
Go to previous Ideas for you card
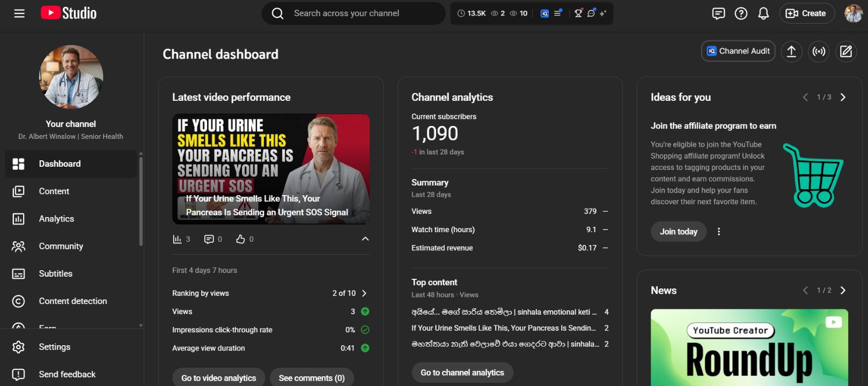pos(805,97)
